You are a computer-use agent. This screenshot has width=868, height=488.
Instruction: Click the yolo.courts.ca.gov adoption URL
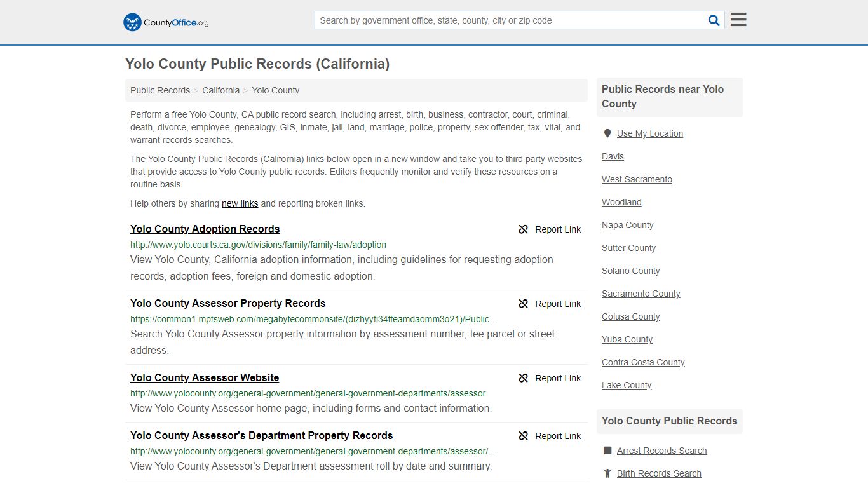coord(258,245)
